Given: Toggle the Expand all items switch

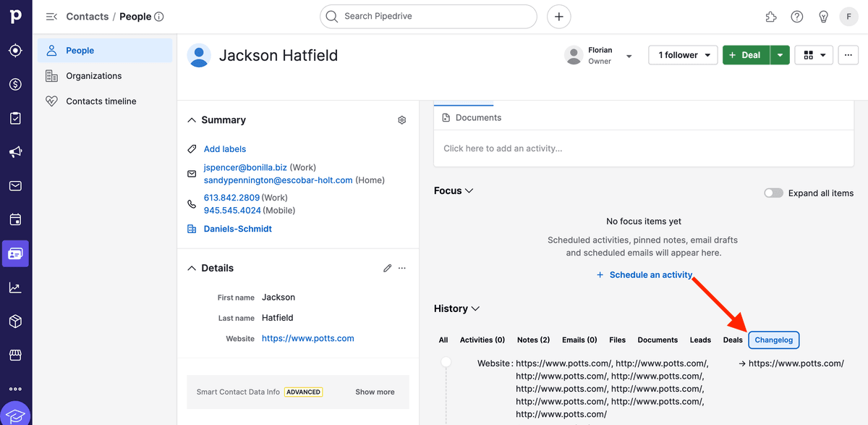Looking at the screenshot, I should point(773,193).
